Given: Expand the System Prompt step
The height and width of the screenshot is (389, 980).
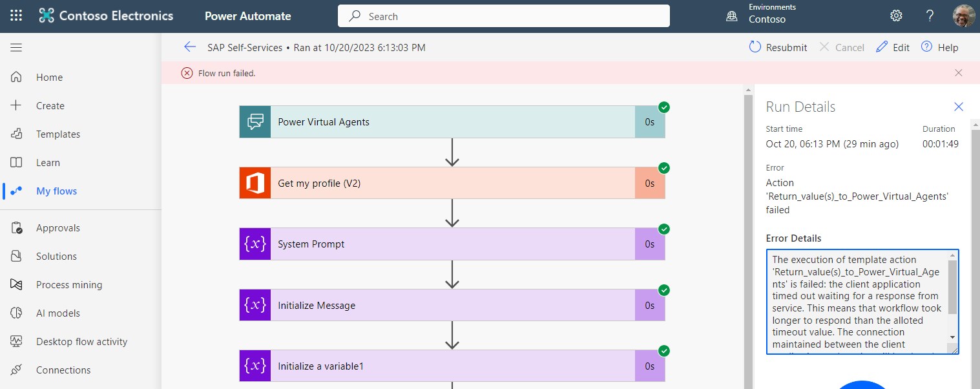Looking at the screenshot, I should click(452, 244).
